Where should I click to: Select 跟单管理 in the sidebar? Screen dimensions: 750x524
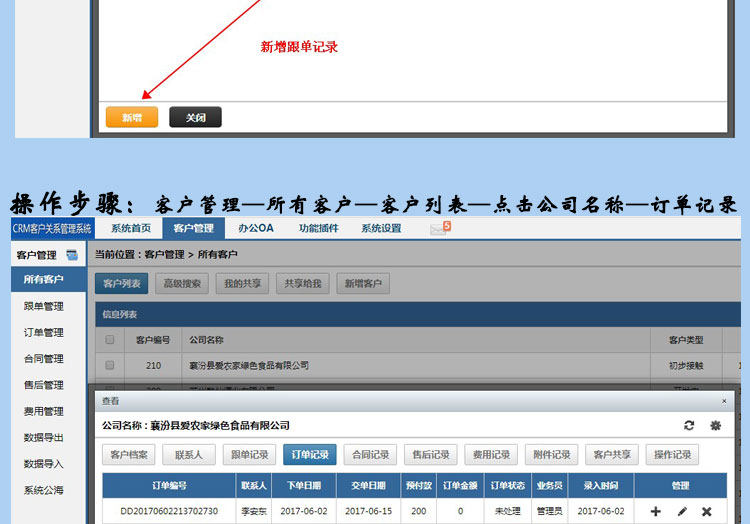tap(44, 306)
